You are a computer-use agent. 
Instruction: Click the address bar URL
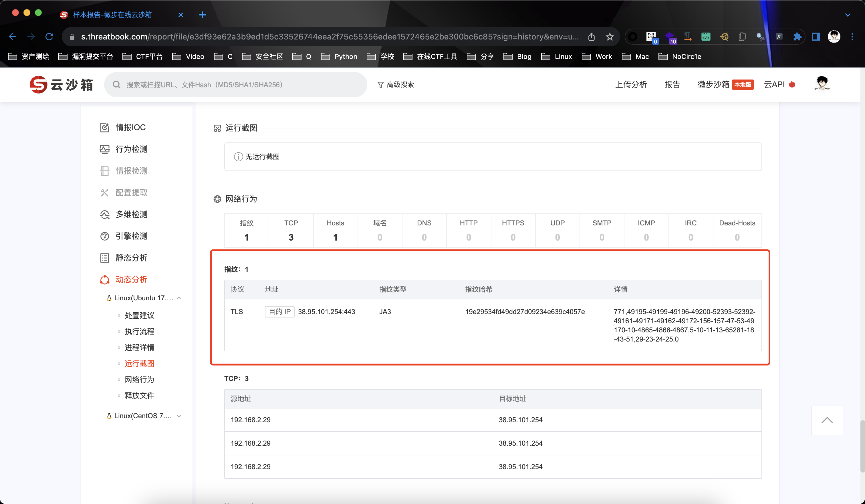(x=330, y=36)
